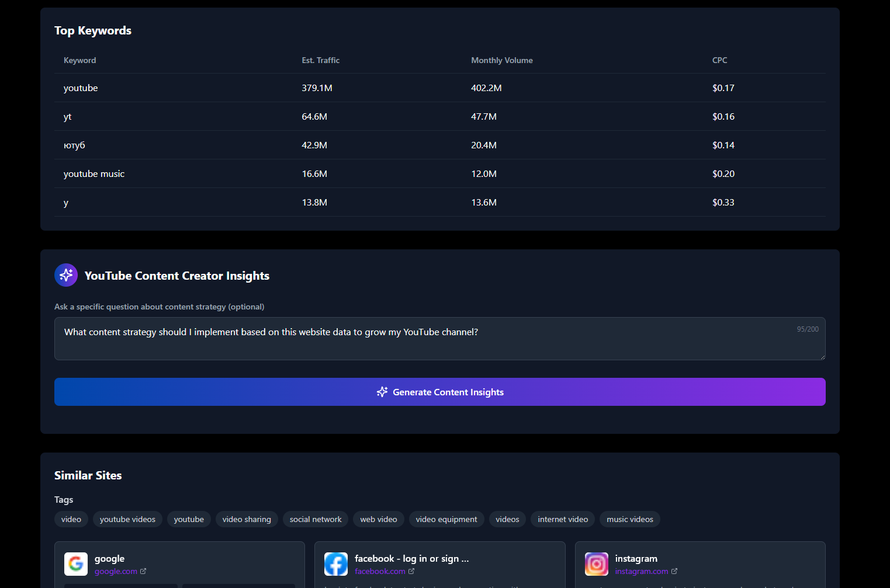Click the $0.16 CPC value
The width and height of the screenshot is (890, 588).
tap(723, 116)
